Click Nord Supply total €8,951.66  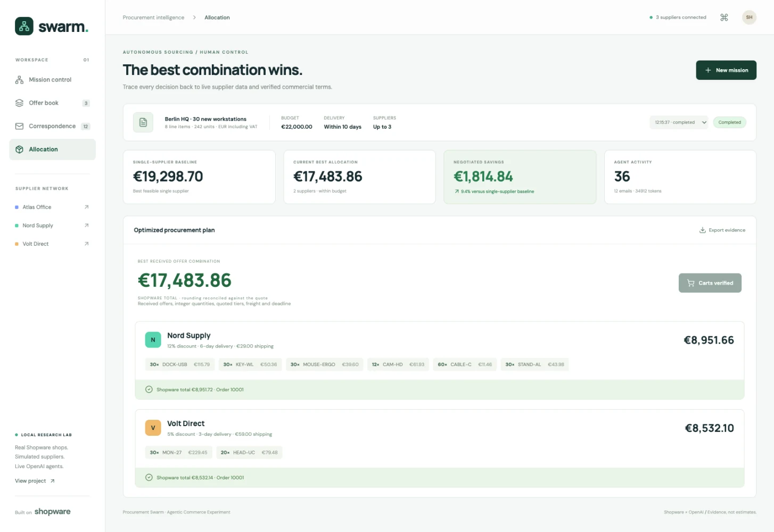(x=709, y=340)
